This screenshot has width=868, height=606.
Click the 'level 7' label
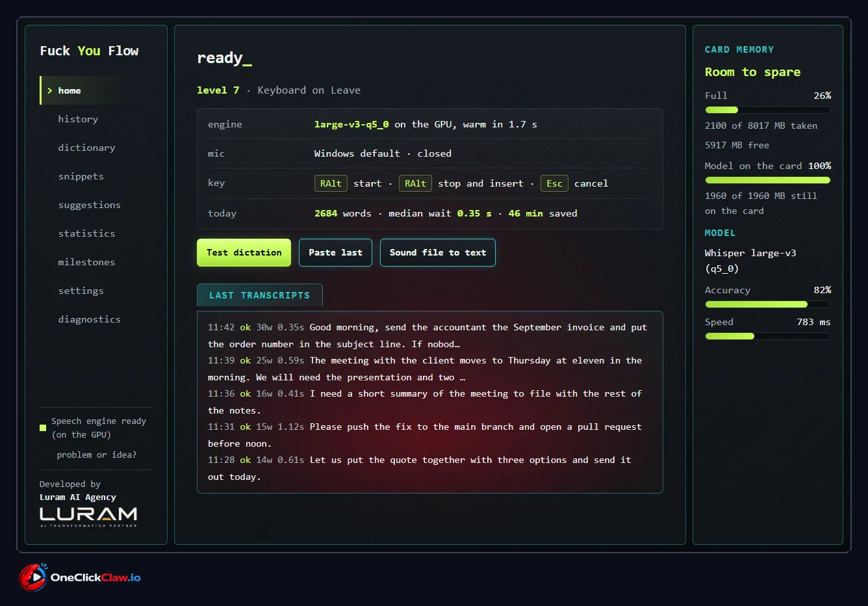coord(218,90)
